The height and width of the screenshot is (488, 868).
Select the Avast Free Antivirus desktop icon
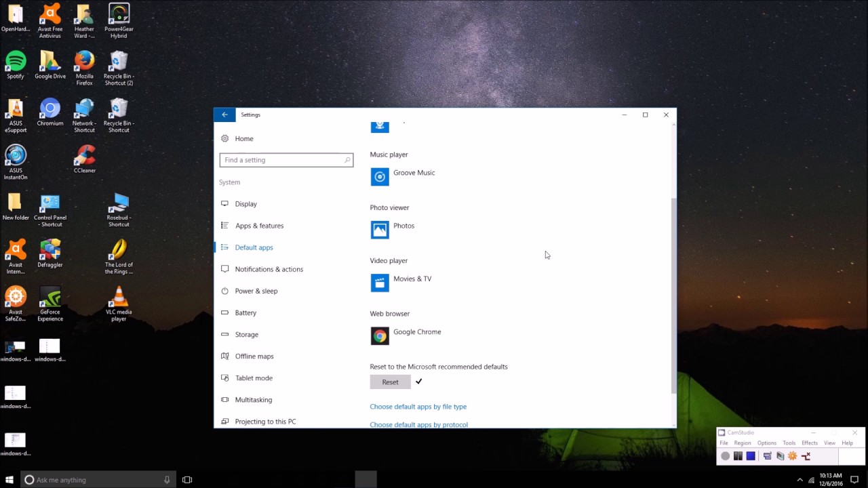tap(50, 21)
